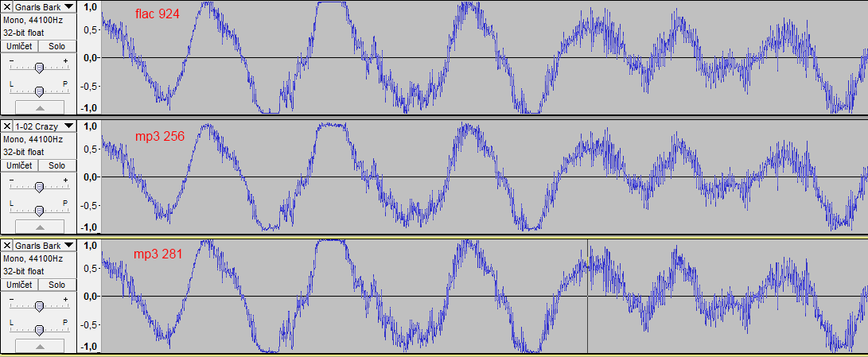Click inside the 1-02 Crazy mp3 256 waveform

[484, 177]
